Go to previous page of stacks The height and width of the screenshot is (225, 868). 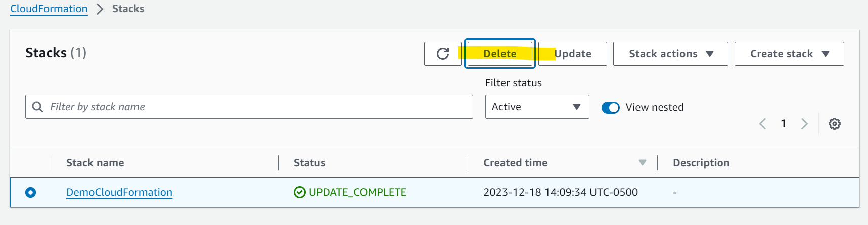tap(763, 124)
